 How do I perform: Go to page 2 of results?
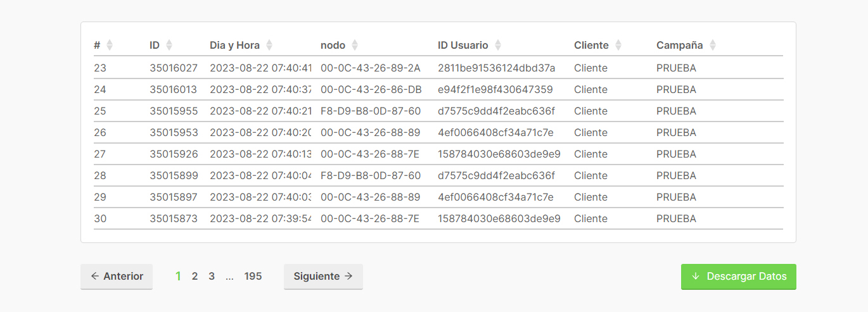tap(195, 277)
